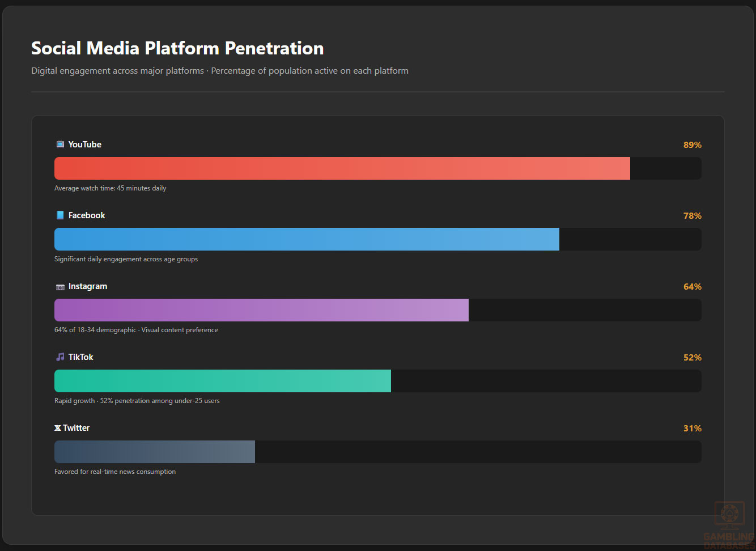Select the 78% value for Facebook
756x551 pixels.
pyautogui.click(x=692, y=216)
